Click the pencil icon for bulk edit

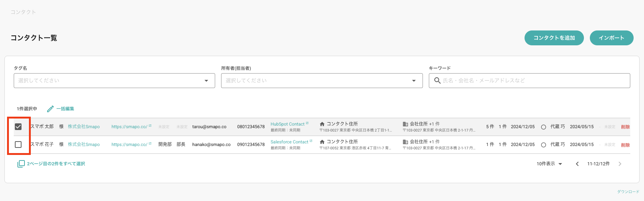(50, 109)
